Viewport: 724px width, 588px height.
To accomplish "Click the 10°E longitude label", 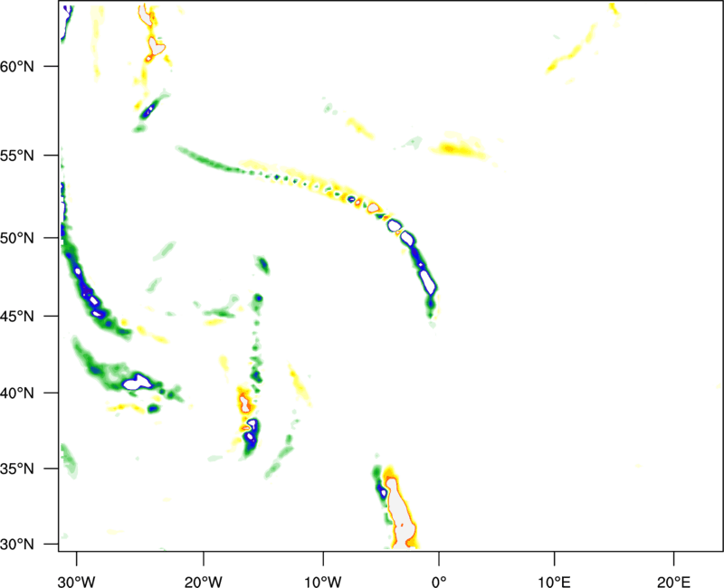I will (x=554, y=582).
